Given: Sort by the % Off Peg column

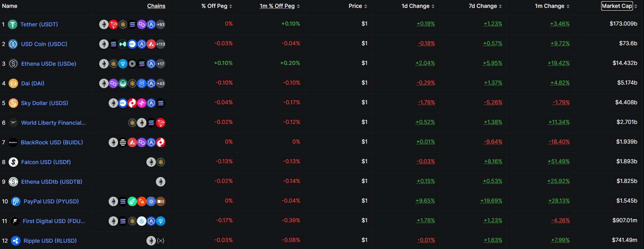Looking at the screenshot, I should (x=214, y=6).
